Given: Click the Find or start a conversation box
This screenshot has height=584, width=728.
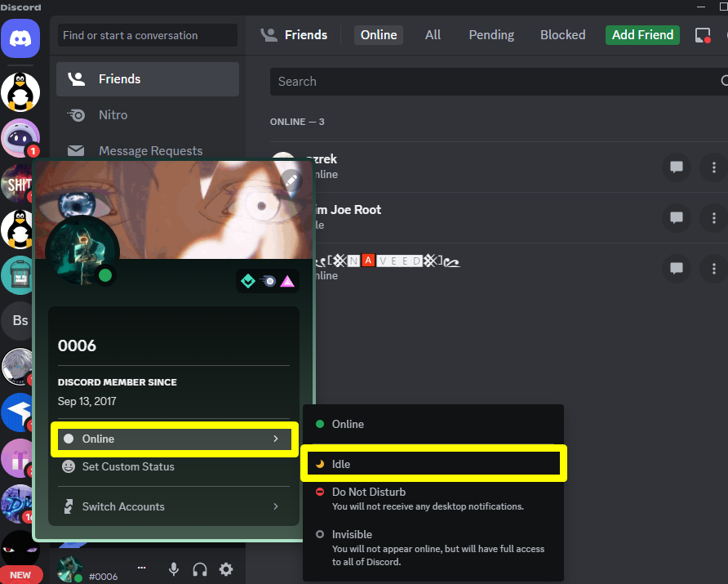Looking at the screenshot, I should [148, 35].
